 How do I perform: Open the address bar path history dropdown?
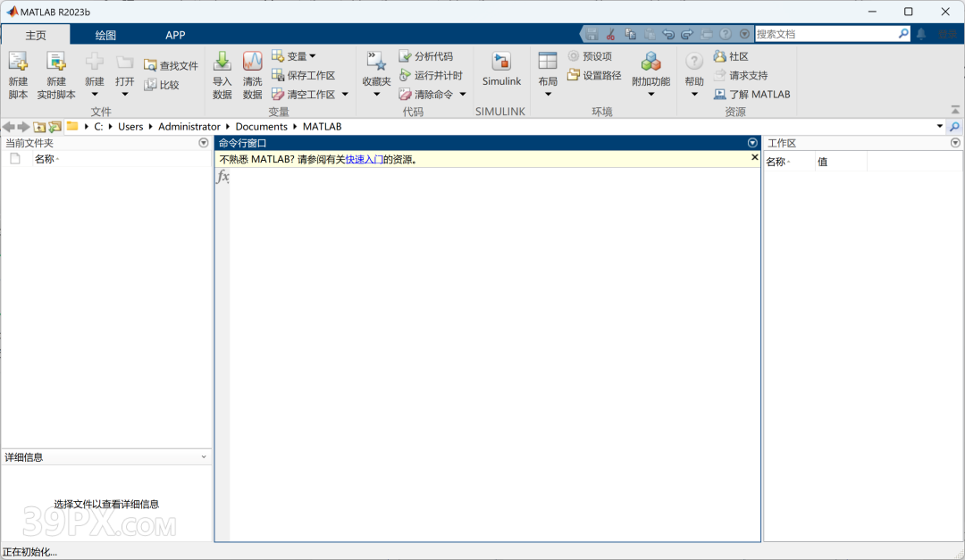click(940, 126)
